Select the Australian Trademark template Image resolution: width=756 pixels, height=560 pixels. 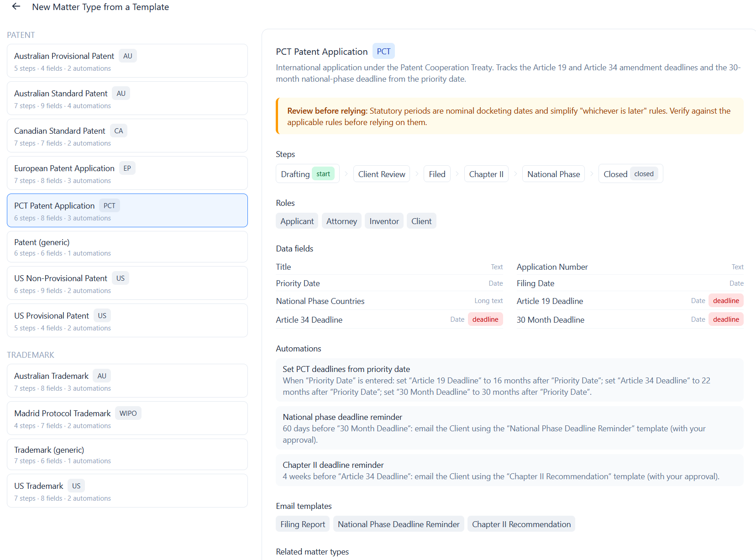pos(127,381)
